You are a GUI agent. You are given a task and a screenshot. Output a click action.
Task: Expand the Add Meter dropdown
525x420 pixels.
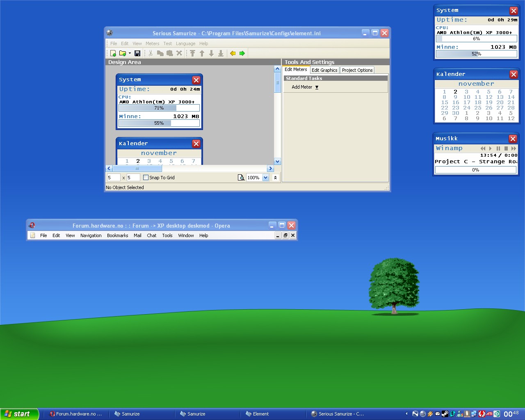click(x=305, y=87)
